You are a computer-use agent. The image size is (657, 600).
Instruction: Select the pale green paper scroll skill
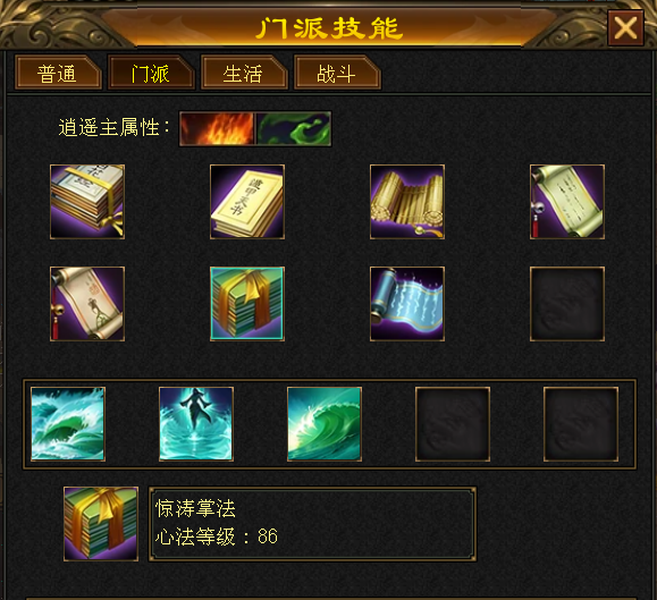point(567,202)
